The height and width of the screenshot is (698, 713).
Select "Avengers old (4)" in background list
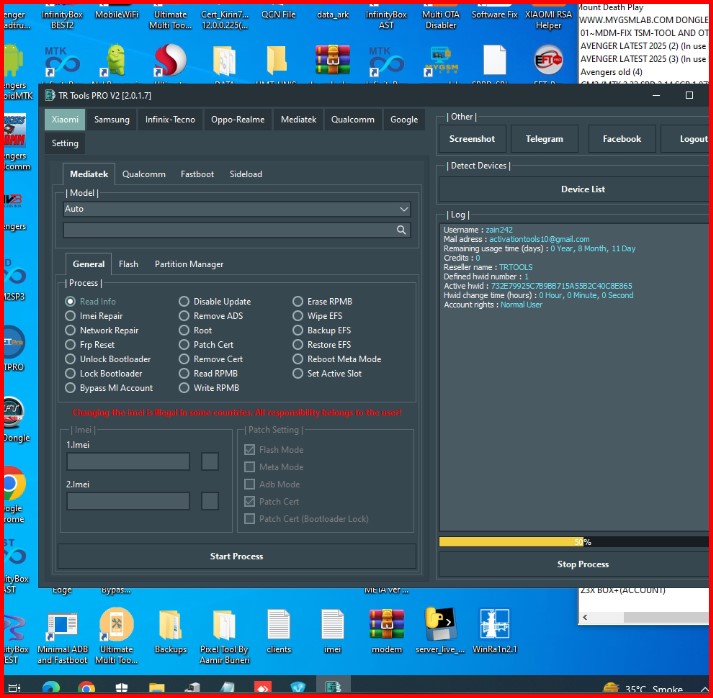611,72
